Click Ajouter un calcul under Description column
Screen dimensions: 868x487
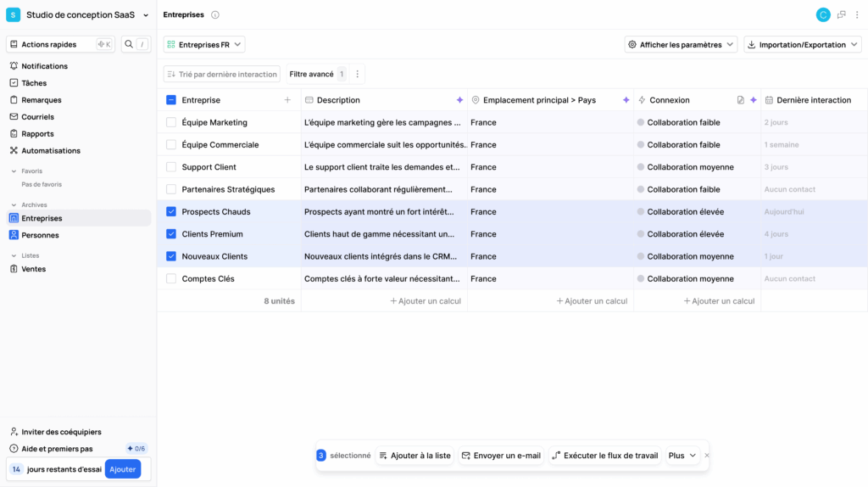pos(426,301)
